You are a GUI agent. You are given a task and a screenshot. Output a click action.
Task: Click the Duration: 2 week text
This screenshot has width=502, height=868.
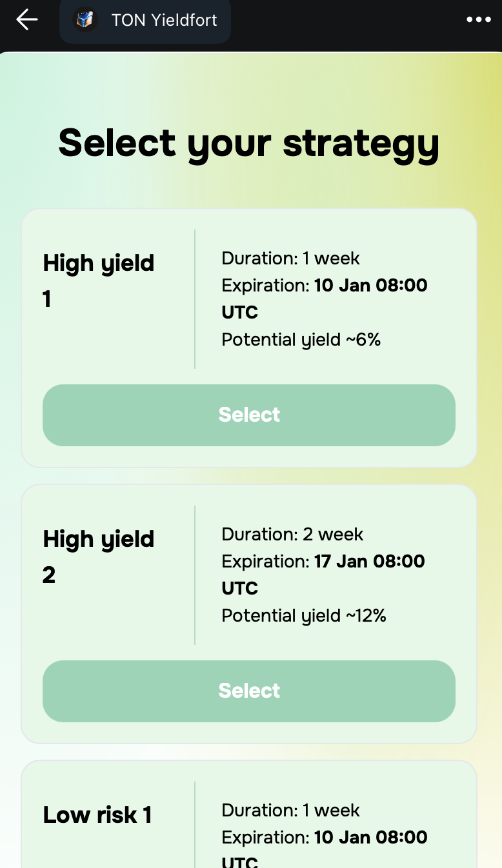(x=292, y=534)
